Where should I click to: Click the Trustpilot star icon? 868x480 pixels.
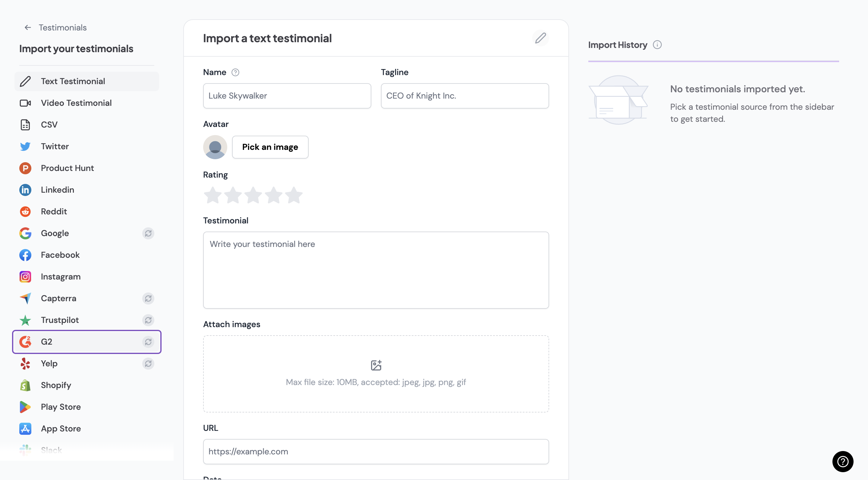[x=25, y=320]
